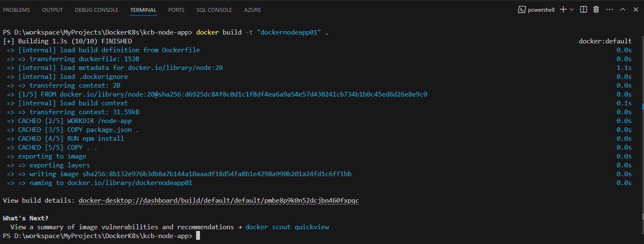The width and height of the screenshot is (644, 244).
Task: Create a new terminal with plus icon
Action: (x=563, y=9)
